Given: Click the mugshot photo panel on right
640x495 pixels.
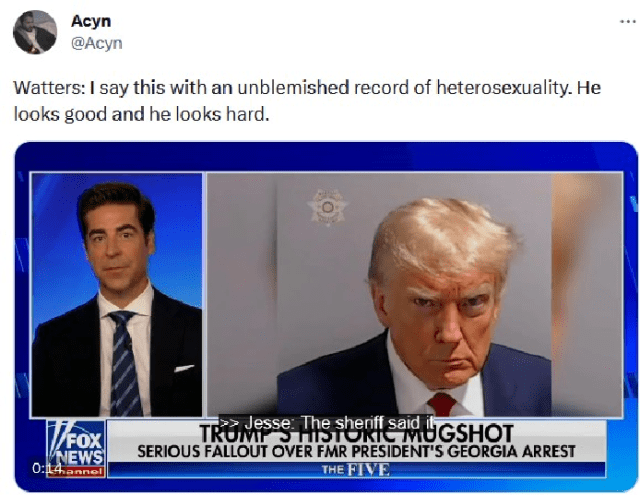Looking at the screenshot, I should pyautogui.click(x=415, y=295).
